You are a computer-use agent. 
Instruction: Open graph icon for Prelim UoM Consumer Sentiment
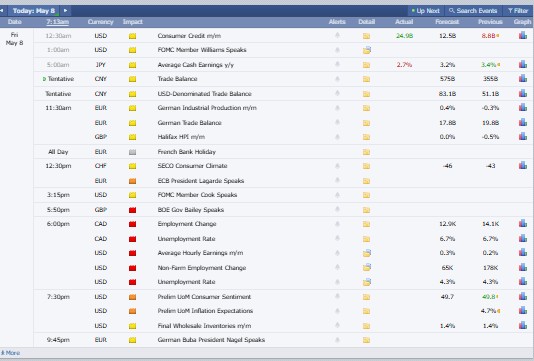pyautogui.click(x=523, y=296)
